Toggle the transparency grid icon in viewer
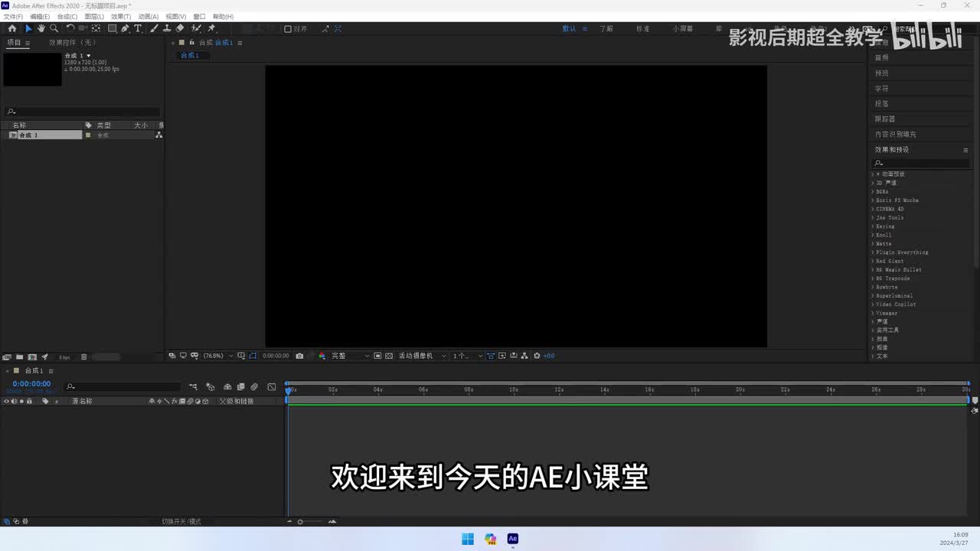Screen dimensions: 980x551 coord(389,356)
